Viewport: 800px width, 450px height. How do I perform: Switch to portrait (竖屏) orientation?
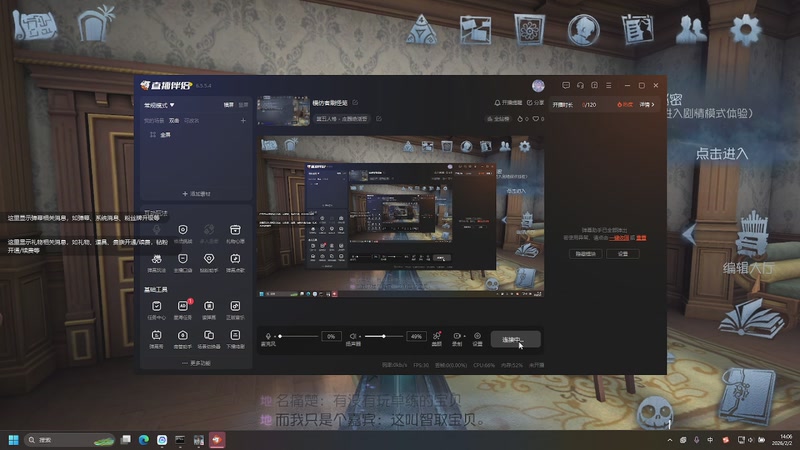pos(243,105)
